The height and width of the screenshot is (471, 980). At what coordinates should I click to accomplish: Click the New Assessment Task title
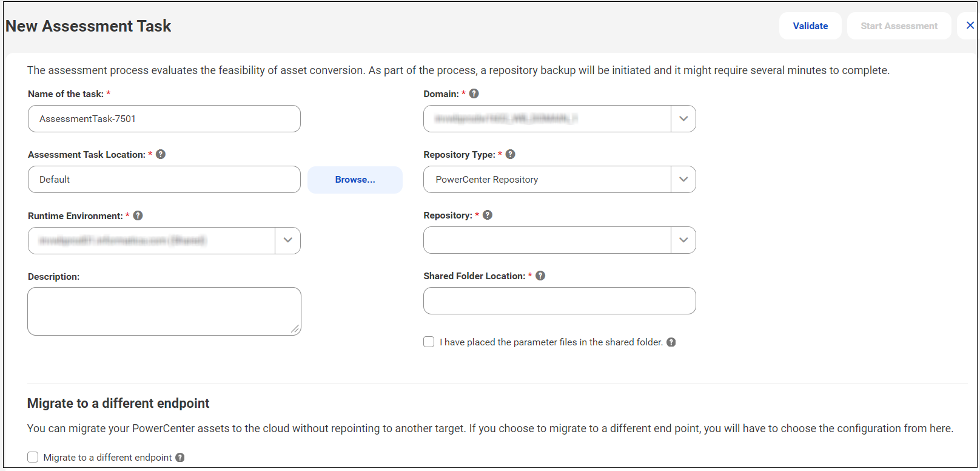[x=89, y=26]
